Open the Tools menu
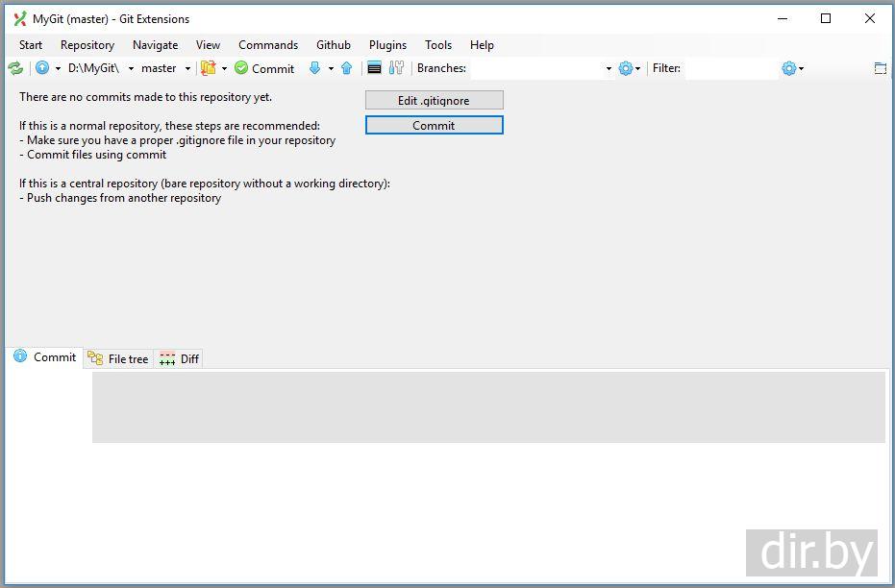This screenshot has width=895, height=588. pos(438,45)
